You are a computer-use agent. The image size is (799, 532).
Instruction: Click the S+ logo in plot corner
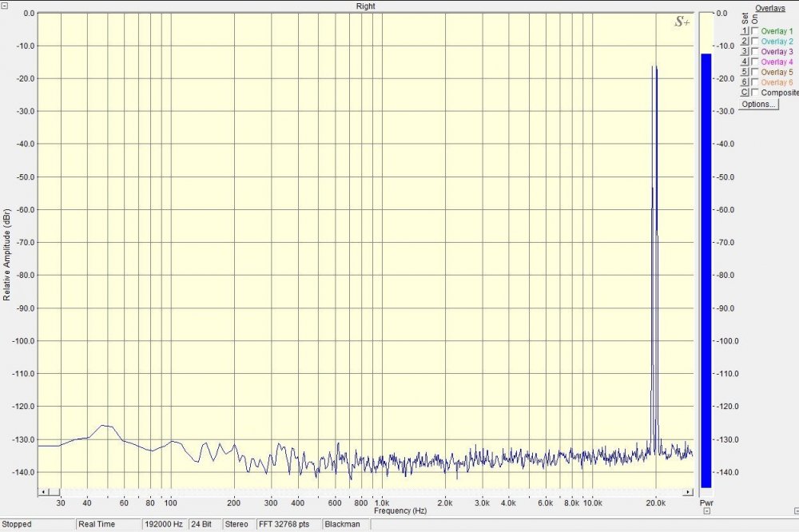(x=682, y=22)
